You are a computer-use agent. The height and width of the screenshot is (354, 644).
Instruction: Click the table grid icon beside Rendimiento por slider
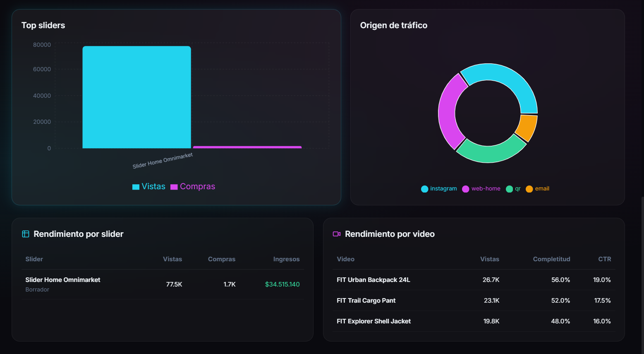tap(25, 234)
